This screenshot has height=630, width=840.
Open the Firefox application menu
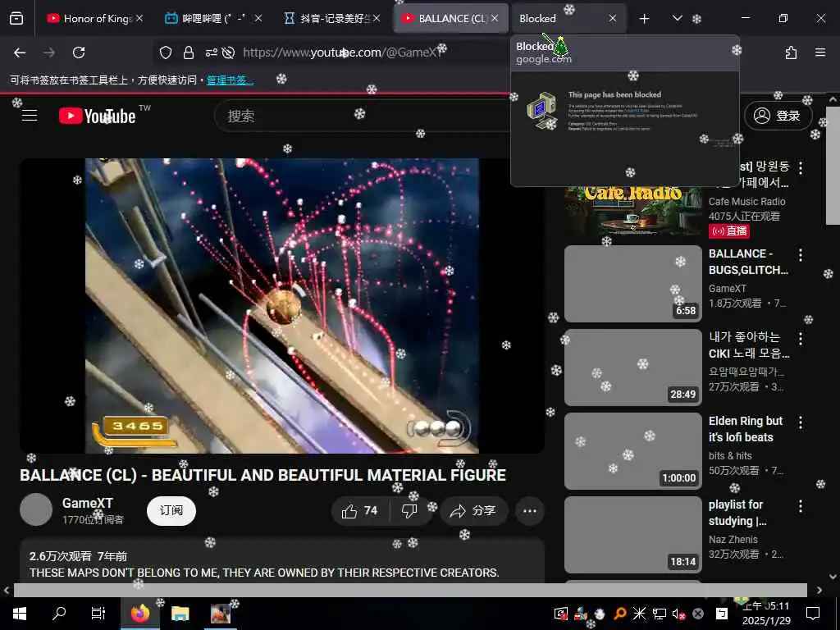(820, 52)
